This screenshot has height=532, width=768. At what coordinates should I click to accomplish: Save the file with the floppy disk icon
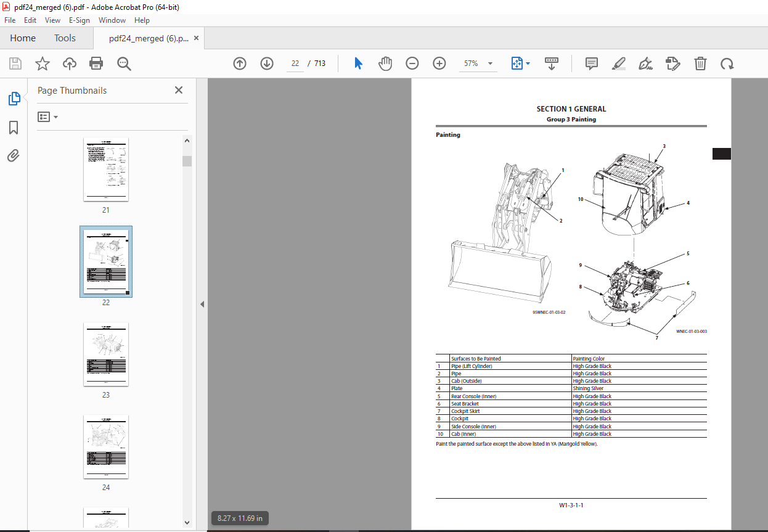pyautogui.click(x=15, y=63)
